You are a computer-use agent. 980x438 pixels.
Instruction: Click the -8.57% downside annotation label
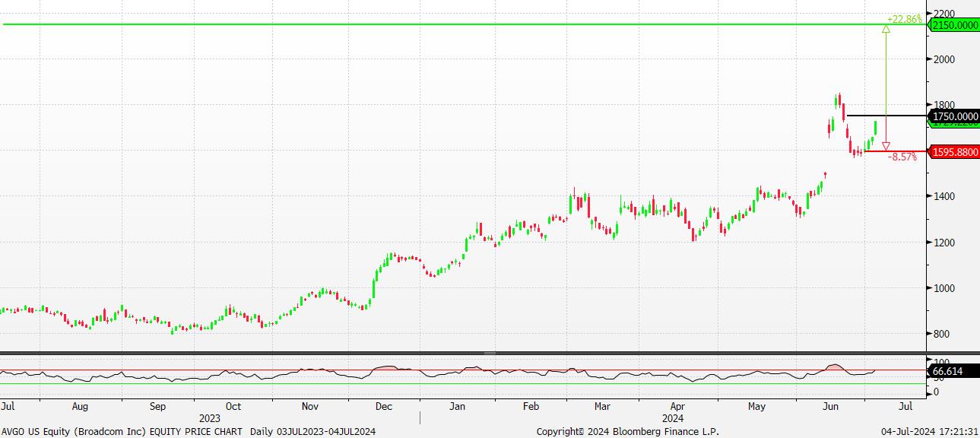[x=902, y=157]
